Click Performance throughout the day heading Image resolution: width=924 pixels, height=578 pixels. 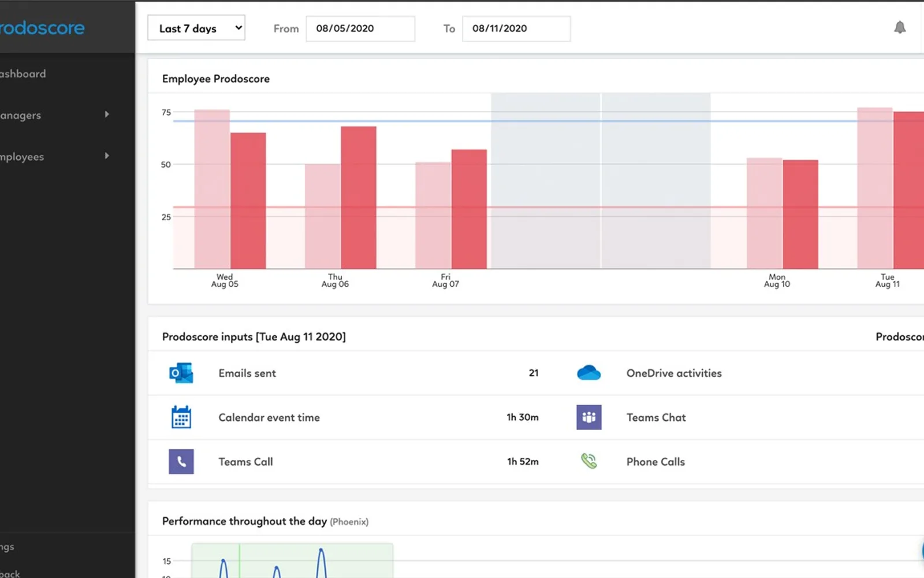244,521
